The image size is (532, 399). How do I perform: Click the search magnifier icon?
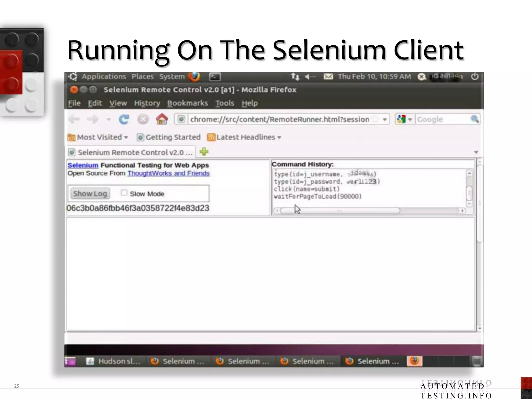474,119
